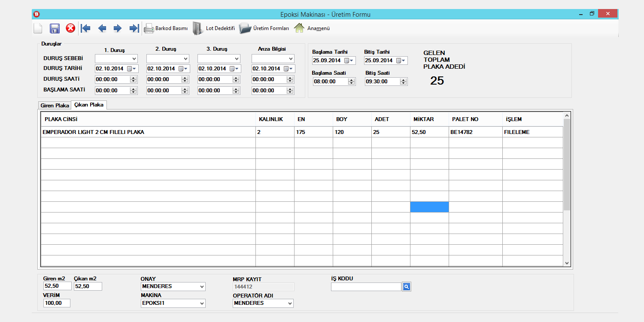Screen dimensions: 644x322
Task: Open Üretim Formları from the toolbar
Action: (x=264, y=28)
